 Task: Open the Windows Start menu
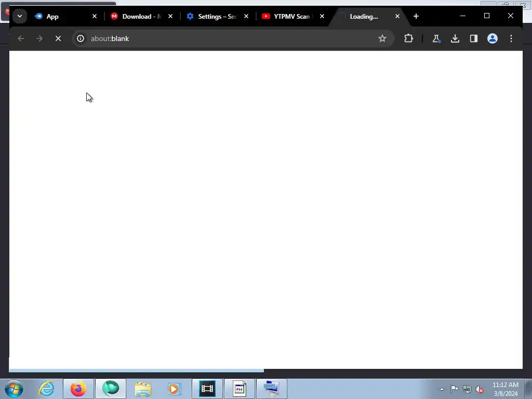(x=14, y=389)
